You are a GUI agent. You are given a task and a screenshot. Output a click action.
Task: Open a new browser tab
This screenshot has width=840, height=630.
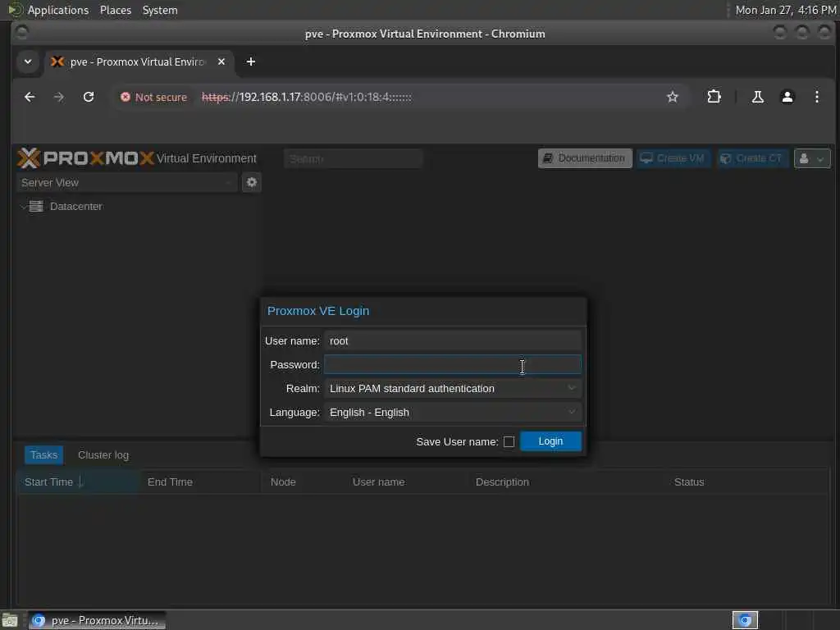[251, 62]
